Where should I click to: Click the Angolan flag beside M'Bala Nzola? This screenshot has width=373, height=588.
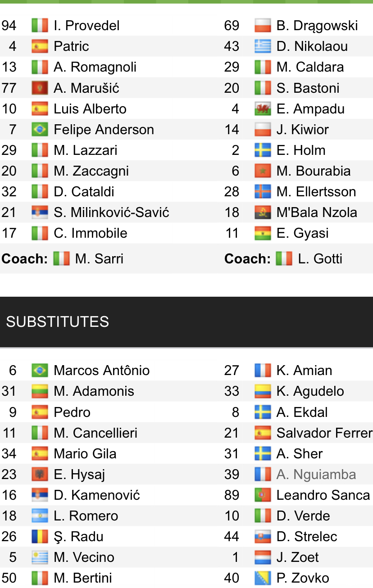click(263, 213)
